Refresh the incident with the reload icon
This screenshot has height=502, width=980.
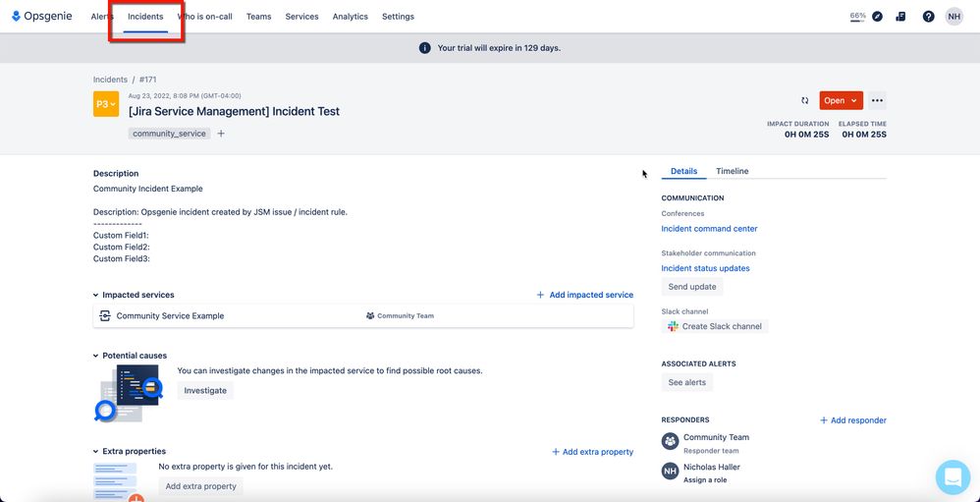click(805, 100)
